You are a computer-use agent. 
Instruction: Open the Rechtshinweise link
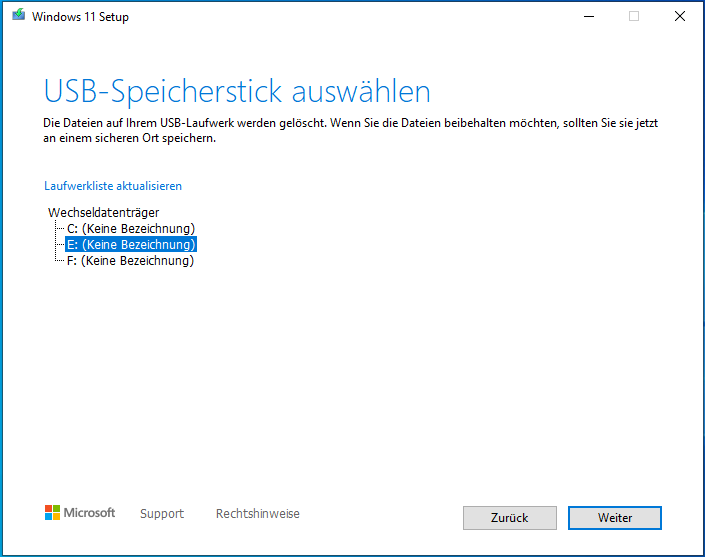tap(257, 514)
